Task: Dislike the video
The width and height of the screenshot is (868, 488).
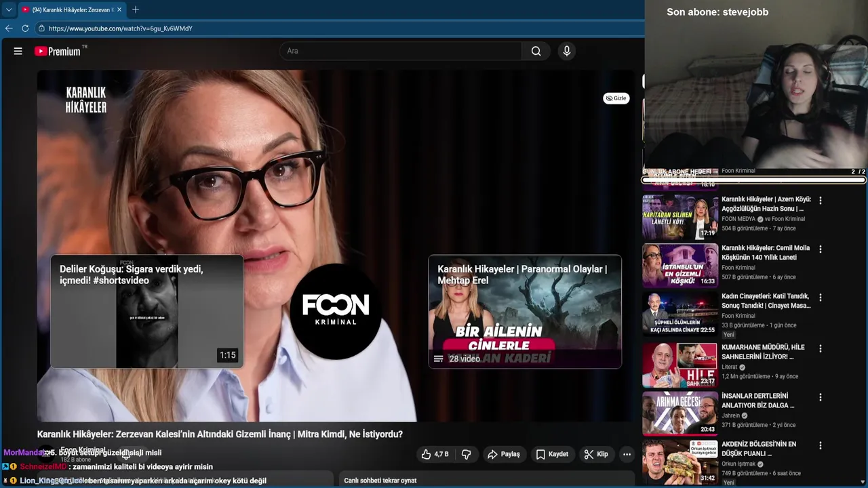Action: point(466,454)
